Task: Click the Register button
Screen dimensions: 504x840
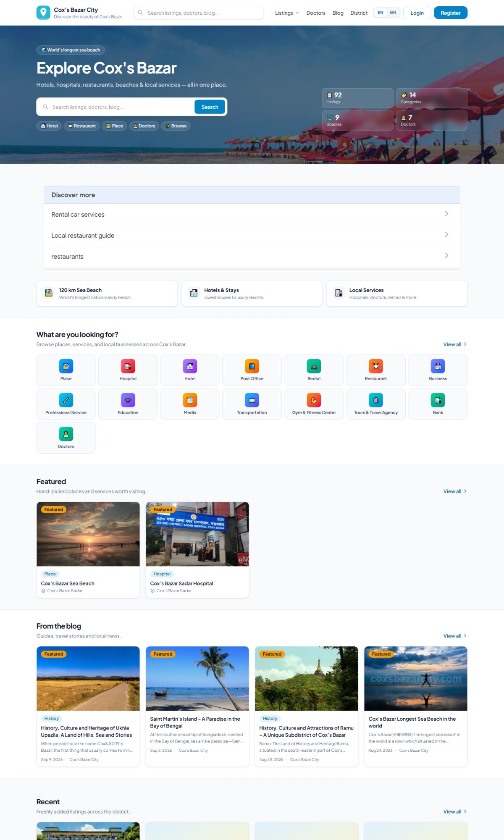Action: click(x=451, y=13)
